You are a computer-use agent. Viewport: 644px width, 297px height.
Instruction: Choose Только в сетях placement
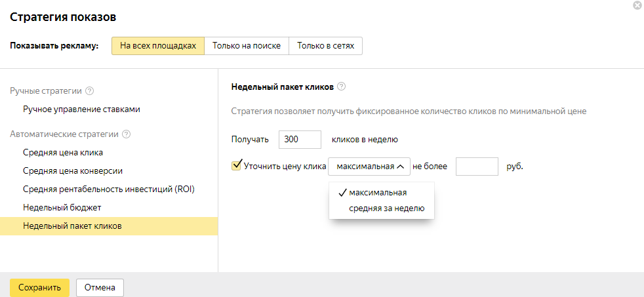[325, 46]
